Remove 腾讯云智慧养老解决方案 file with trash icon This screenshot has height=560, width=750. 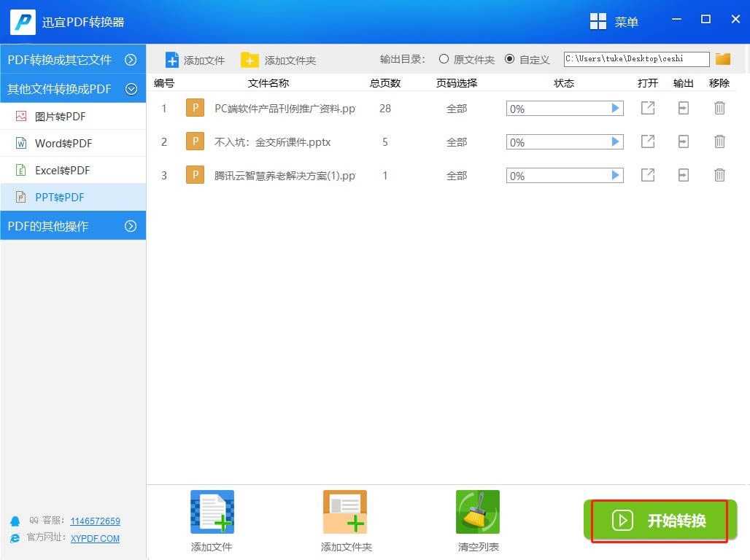click(x=719, y=175)
